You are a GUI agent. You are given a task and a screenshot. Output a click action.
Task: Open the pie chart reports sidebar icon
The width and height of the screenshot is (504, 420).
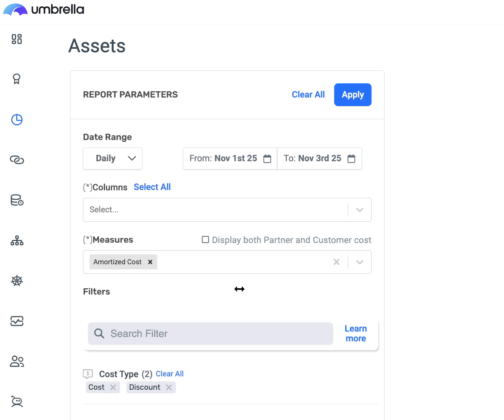[x=17, y=120]
